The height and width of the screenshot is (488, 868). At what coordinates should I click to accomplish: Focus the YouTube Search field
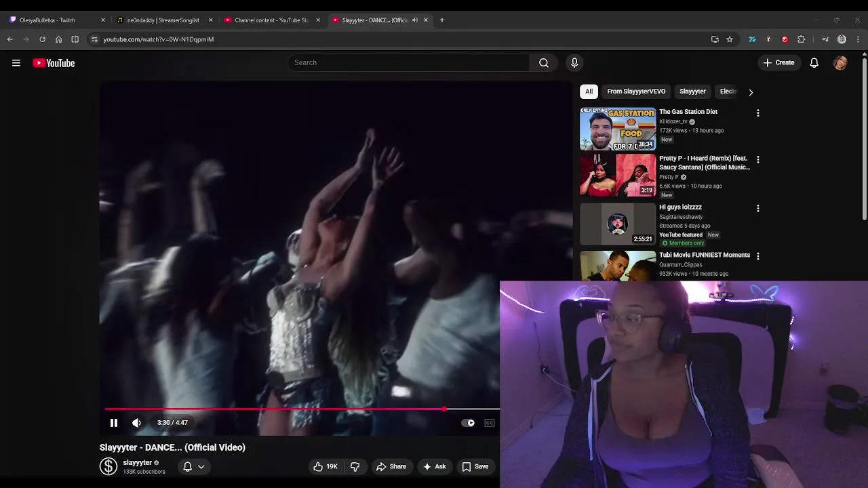408,63
